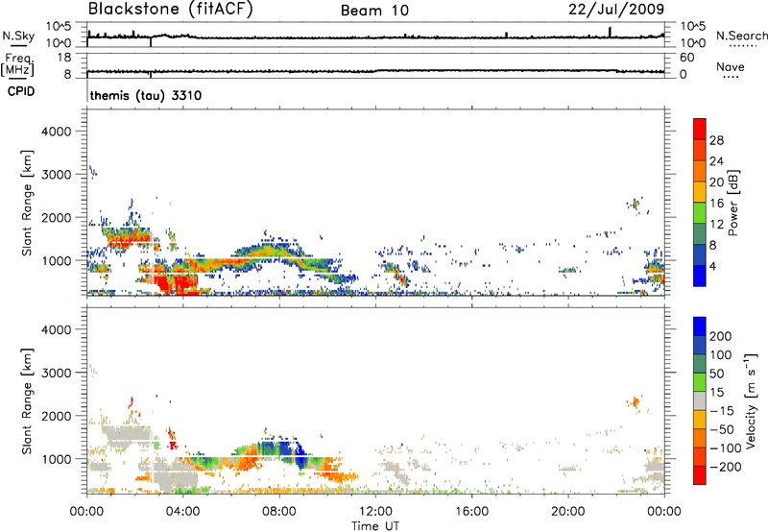The image size is (768, 532).
Task: Pick the red top segment of Power colorbar
Action: tap(700, 129)
